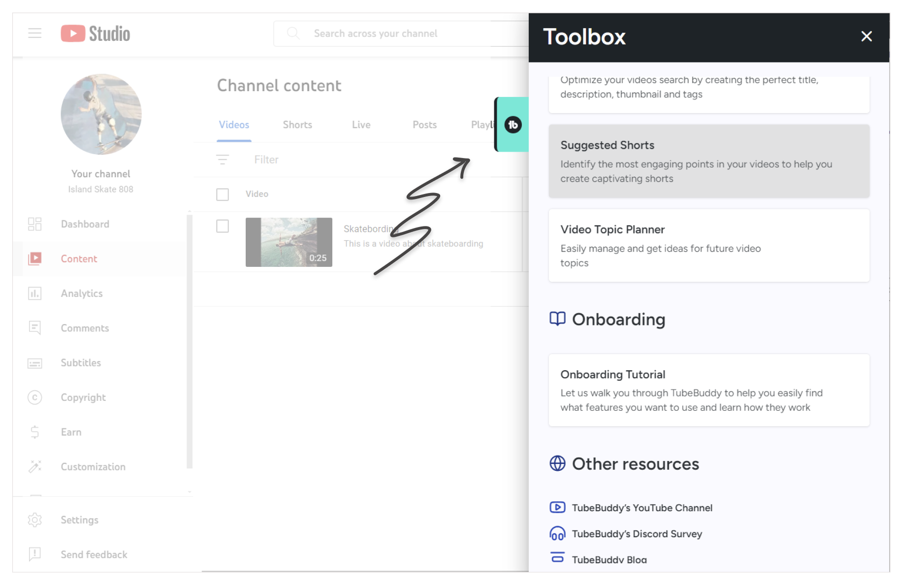Click the filter lines icon
This screenshot has height=588, width=901.
pos(223,160)
